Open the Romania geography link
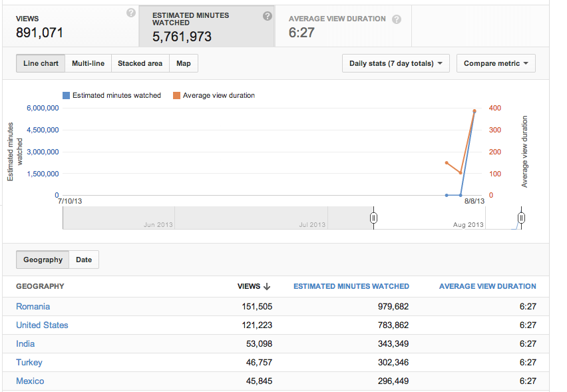This screenshot has height=392, width=567. 33,307
